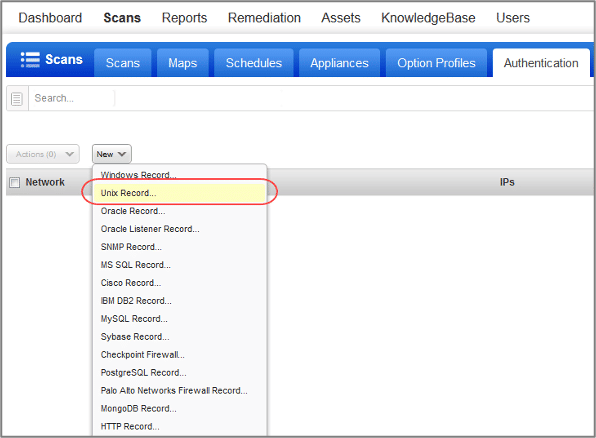Screen dimensions: 596x438
Task: Open the search filter list icon
Action: pyautogui.click(x=17, y=99)
